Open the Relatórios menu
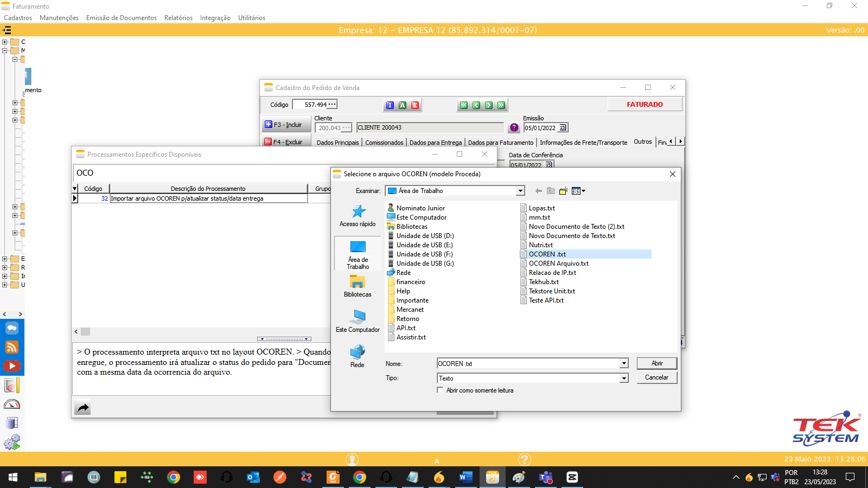Image resolution: width=868 pixels, height=488 pixels. click(x=178, y=18)
